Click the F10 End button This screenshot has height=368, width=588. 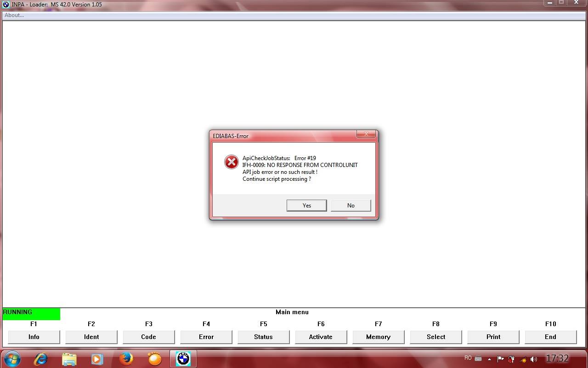551,337
